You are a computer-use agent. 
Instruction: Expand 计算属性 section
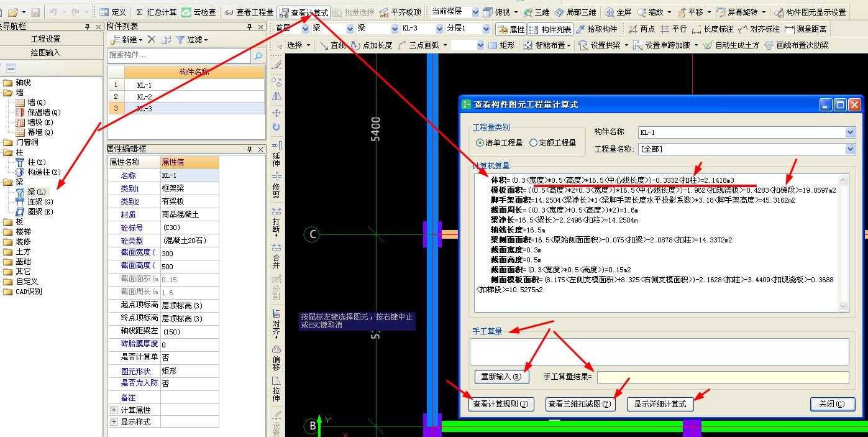114,410
